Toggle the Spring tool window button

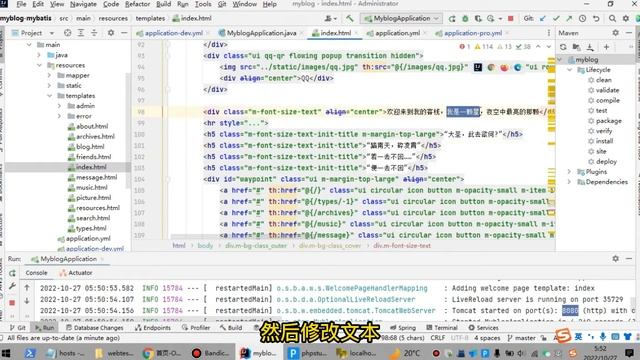[x=402, y=328]
